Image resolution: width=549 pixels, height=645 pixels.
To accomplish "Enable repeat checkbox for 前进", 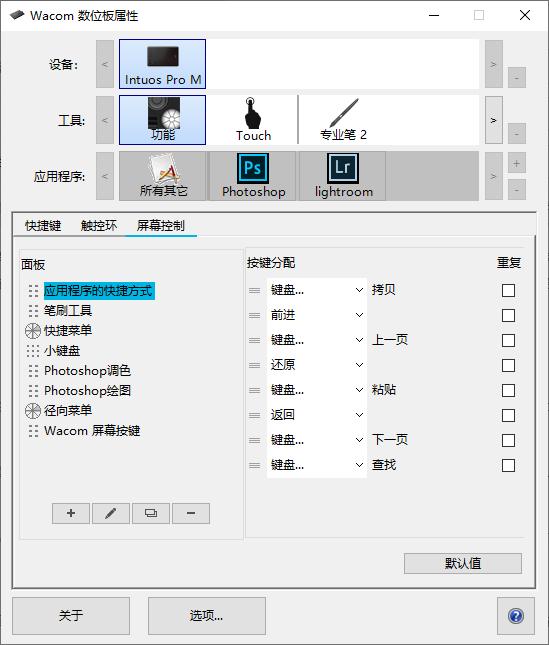I will click(508, 316).
